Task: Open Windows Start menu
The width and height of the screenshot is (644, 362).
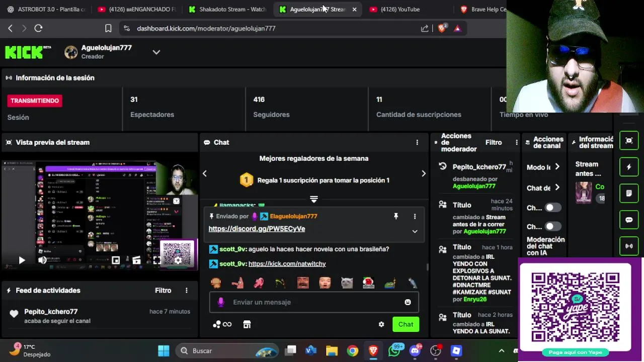Action: tap(164, 350)
